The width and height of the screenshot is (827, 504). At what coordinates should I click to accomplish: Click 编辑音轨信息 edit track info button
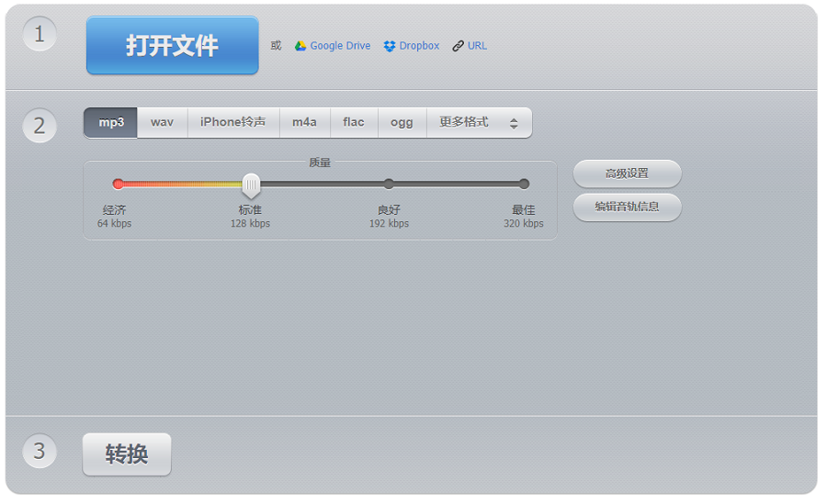point(627,207)
